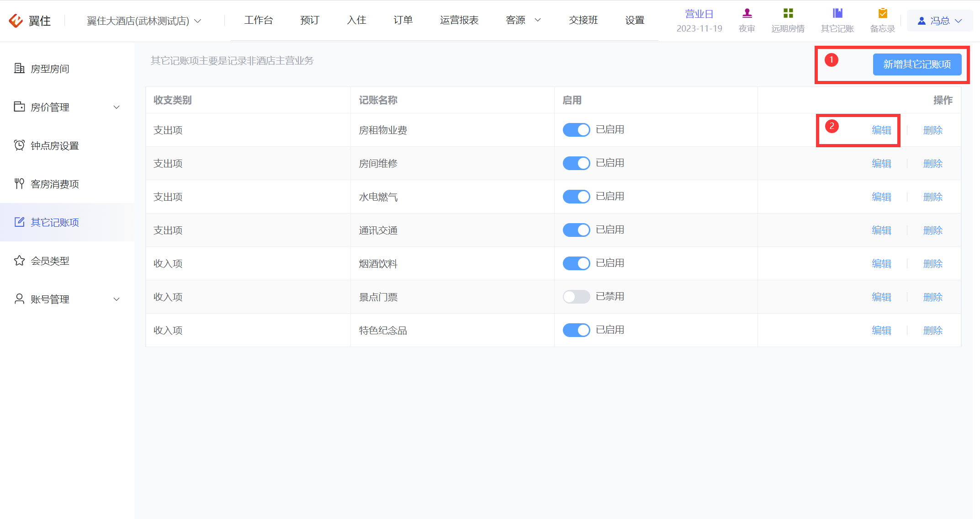Delete the 特色纪念品 entry

coord(933,331)
